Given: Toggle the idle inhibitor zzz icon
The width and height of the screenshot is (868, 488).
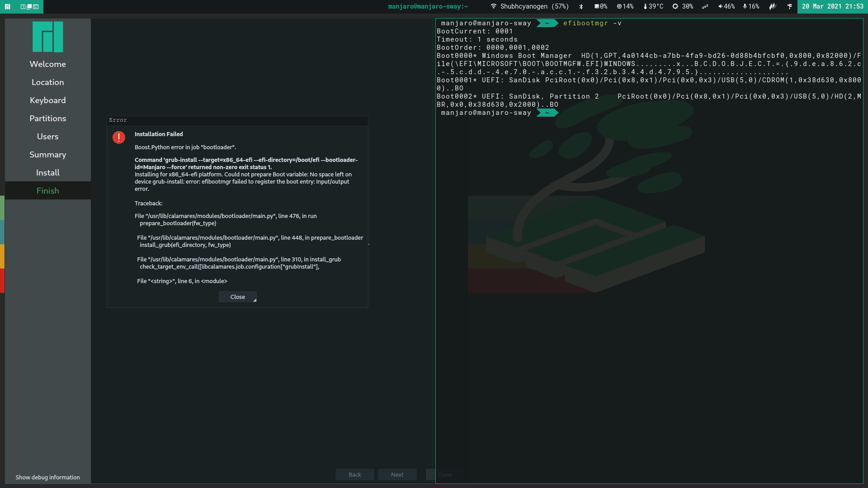Looking at the screenshot, I should click(x=705, y=7).
